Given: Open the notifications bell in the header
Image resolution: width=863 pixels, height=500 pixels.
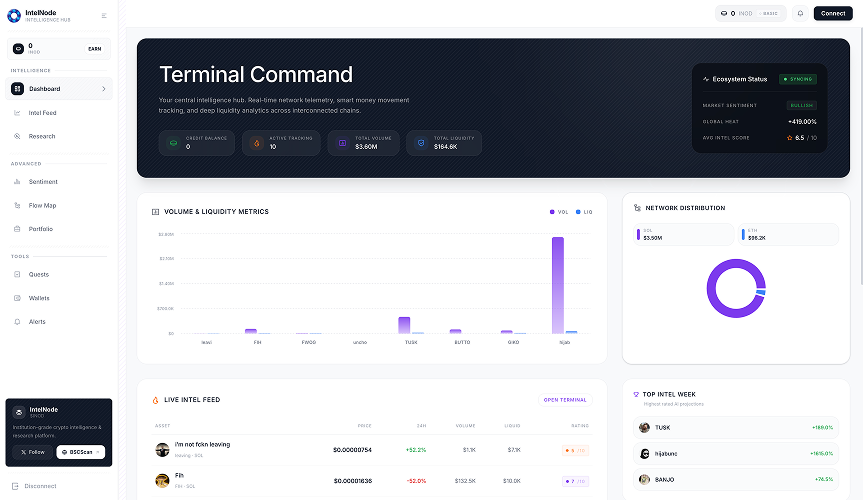Looking at the screenshot, I should [800, 13].
